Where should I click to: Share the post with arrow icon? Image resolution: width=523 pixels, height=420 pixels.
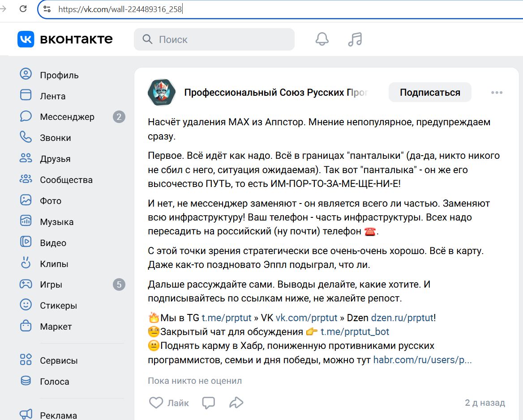pyautogui.click(x=236, y=403)
